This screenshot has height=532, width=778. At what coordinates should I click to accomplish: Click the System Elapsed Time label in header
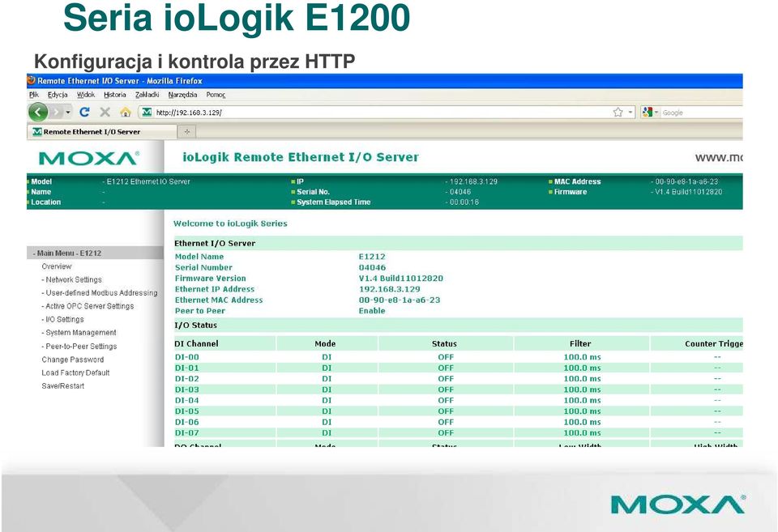(x=333, y=202)
